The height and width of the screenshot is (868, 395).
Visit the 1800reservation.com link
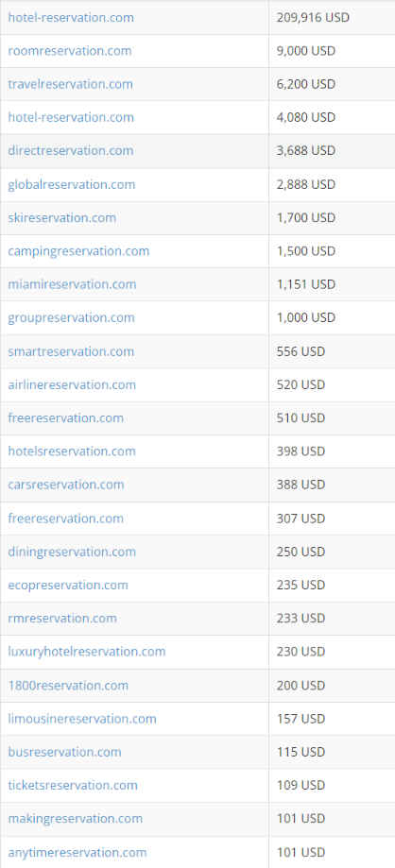(68, 686)
